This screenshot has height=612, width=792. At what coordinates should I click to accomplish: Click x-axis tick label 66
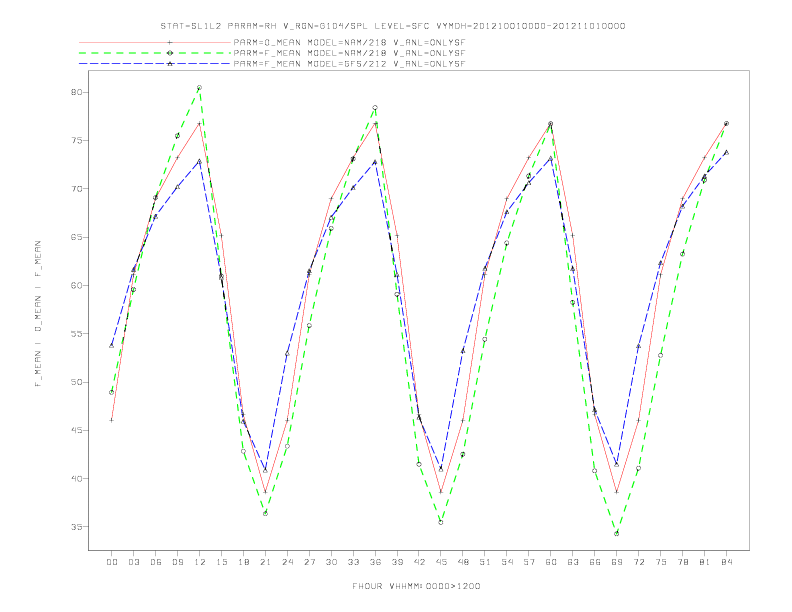click(595, 562)
